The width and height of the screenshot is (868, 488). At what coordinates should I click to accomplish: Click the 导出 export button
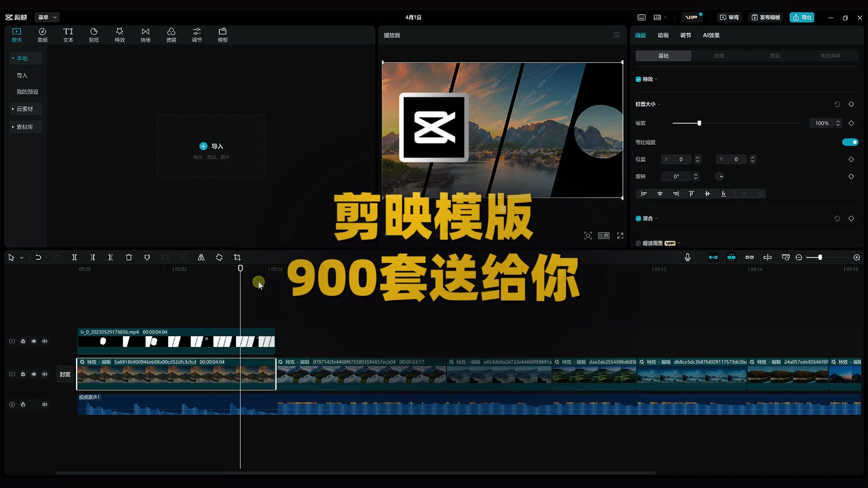(802, 17)
